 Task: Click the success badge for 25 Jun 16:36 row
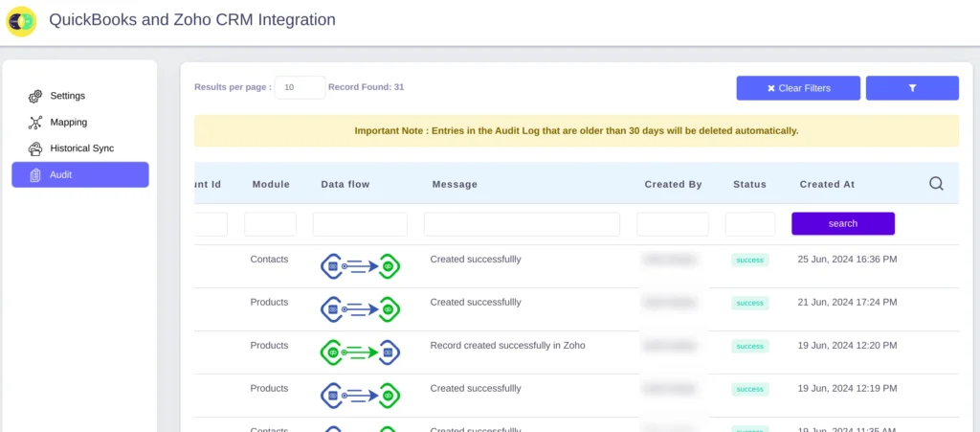[750, 261]
